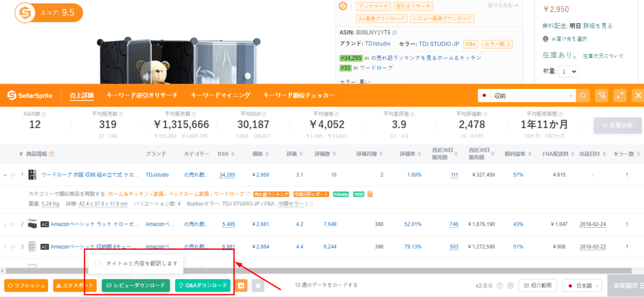Image resolution: width=644 pixels, height=297 pixels.
Task: Open the 詳細を見る delivery details link
Action: pos(598,25)
